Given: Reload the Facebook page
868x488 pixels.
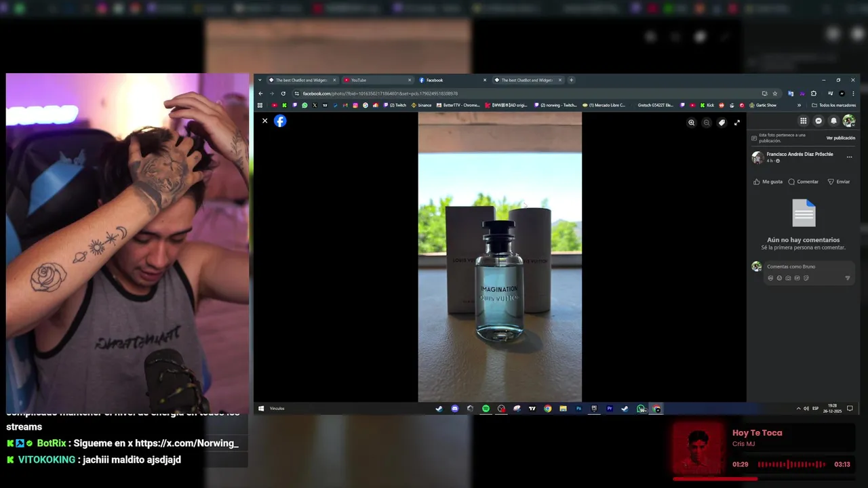Looking at the screenshot, I should click(283, 94).
